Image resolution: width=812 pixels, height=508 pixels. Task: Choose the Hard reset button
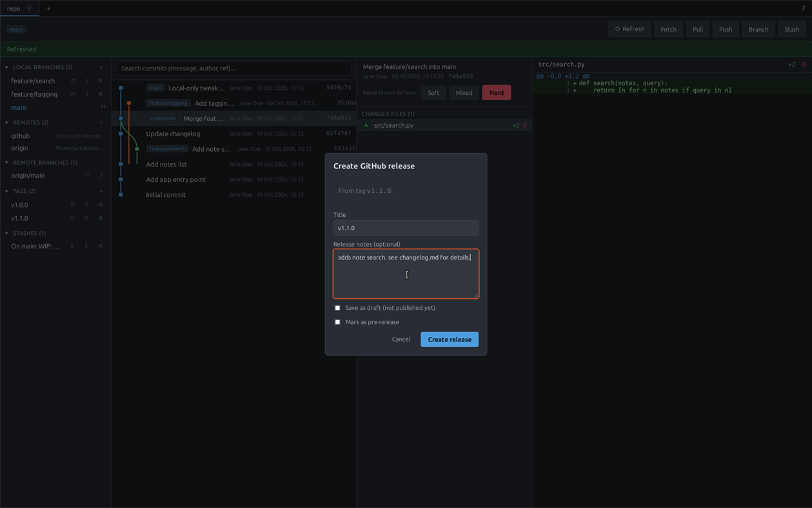point(497,93)
